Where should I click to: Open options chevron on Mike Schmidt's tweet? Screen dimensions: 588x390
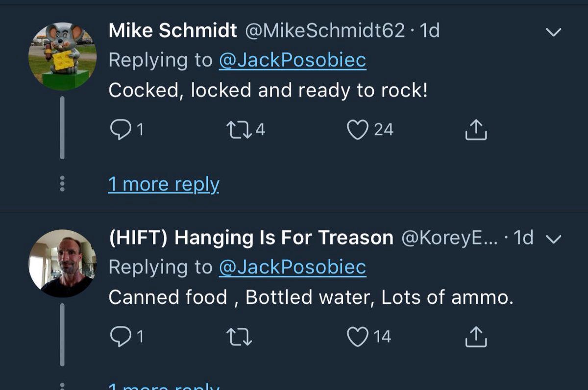554,32
